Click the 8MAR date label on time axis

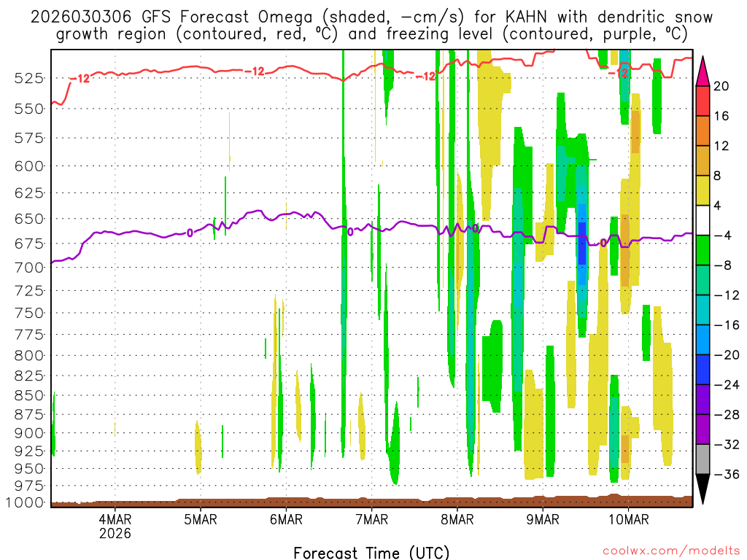pos(457,519)
